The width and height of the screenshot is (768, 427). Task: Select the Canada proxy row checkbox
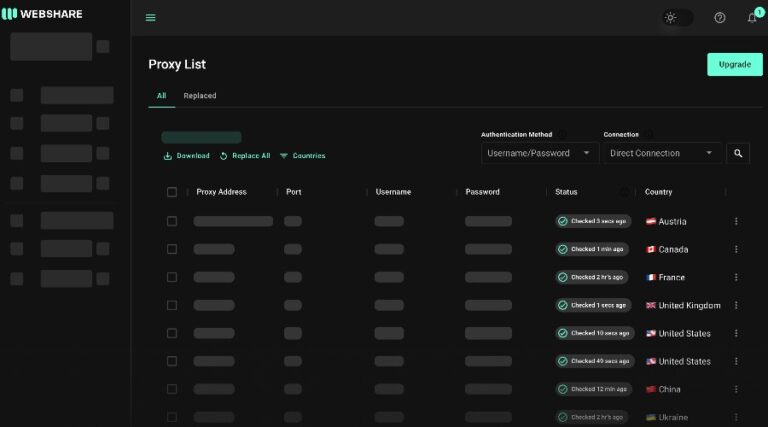point(172,249)
